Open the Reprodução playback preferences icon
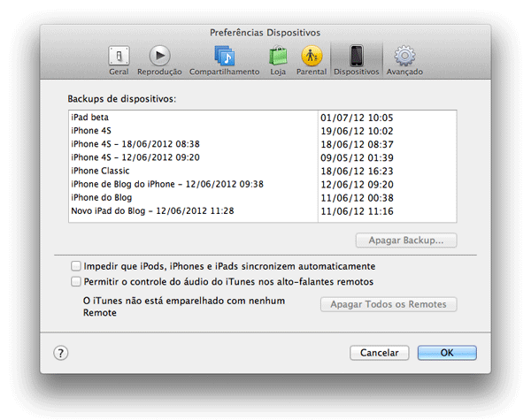The image size is (531, 420). [x=159, y=60]
